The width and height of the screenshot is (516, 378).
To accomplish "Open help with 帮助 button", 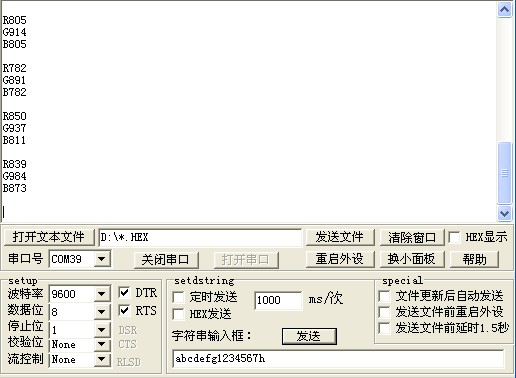I will [474, 259].
